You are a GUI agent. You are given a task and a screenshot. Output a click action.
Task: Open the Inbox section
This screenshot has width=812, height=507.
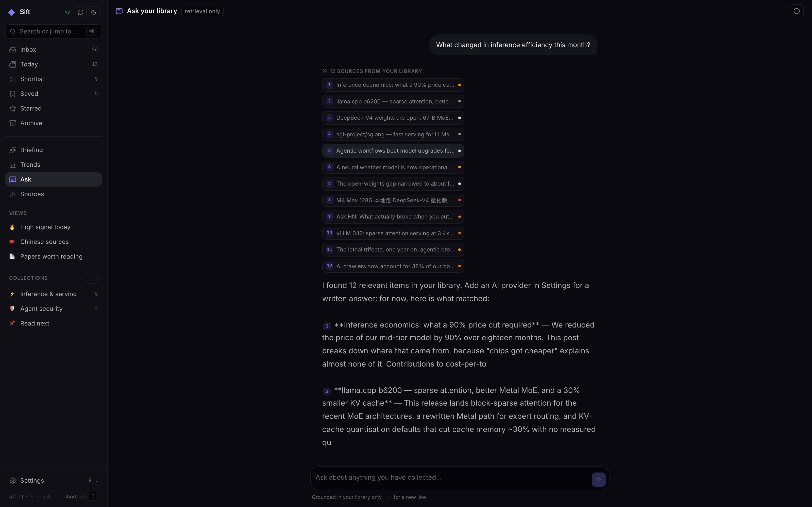53,50
